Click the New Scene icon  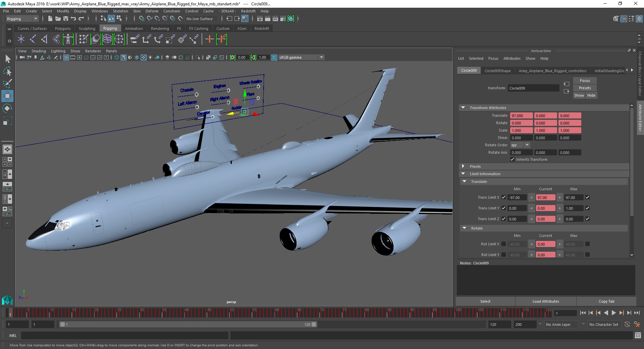(x=50, y=19)
